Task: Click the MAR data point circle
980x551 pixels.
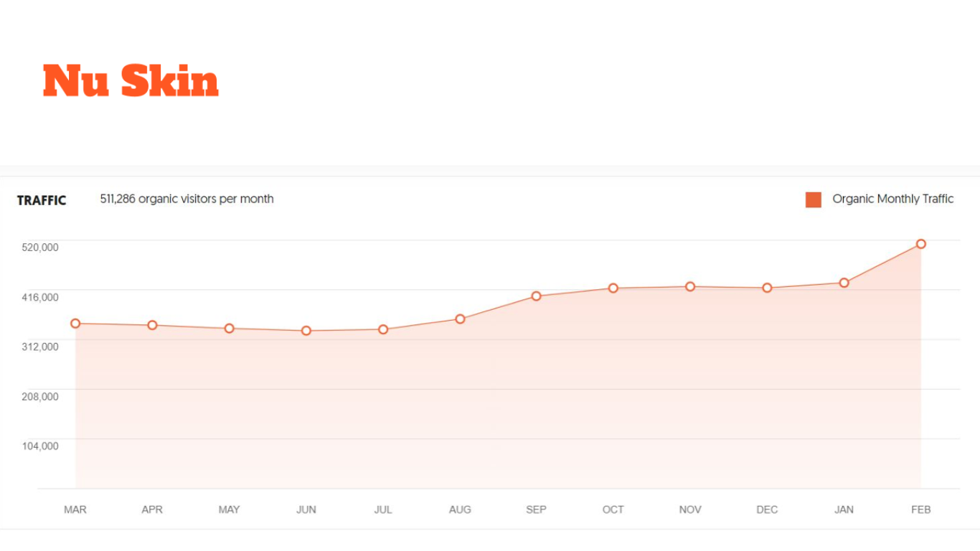Action: click(75, 324)
